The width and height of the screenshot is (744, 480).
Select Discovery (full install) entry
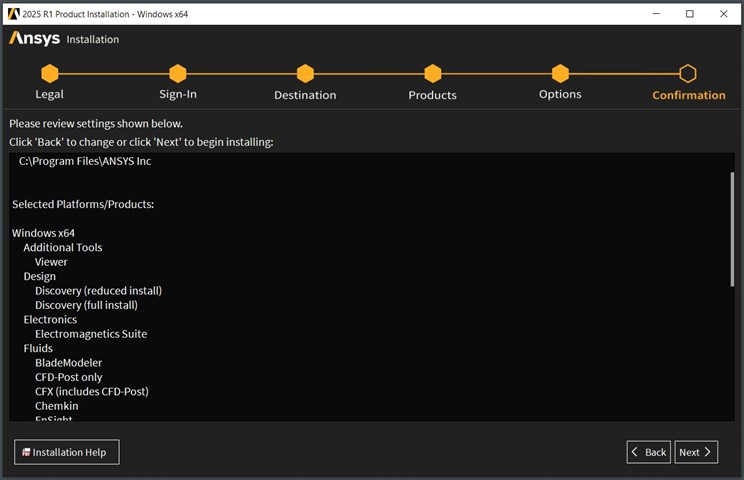click(86, 305)
